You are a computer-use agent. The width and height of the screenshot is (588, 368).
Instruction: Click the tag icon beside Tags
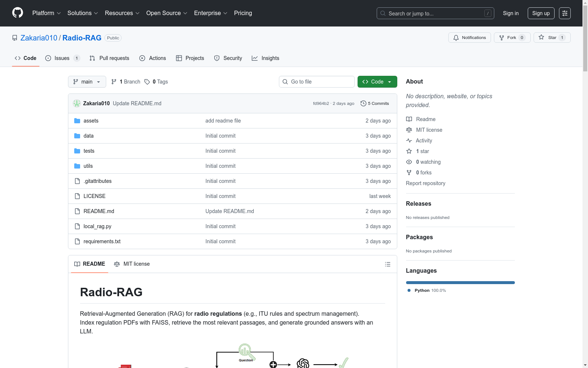(x=147, y=82)
